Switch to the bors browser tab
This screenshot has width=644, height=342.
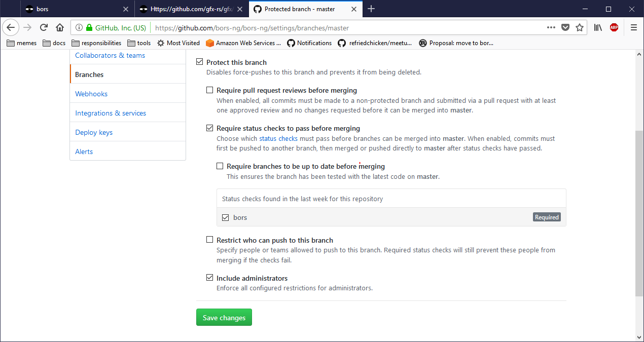76,9
